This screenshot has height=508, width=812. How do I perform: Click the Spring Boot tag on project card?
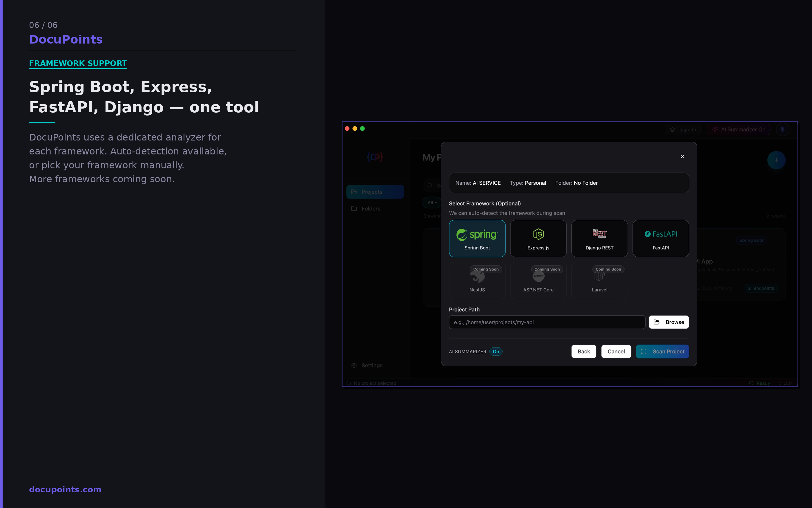[x=751, y=240]
